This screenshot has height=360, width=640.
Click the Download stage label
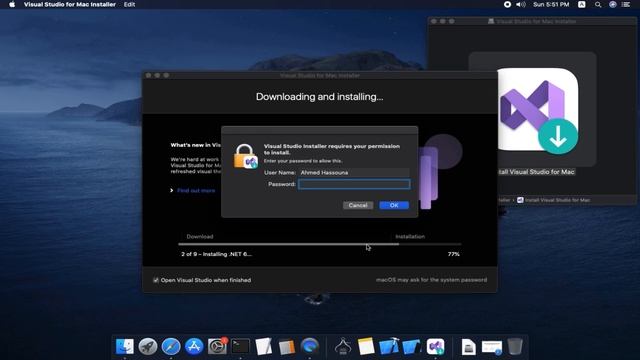click(x=200, y=237)
